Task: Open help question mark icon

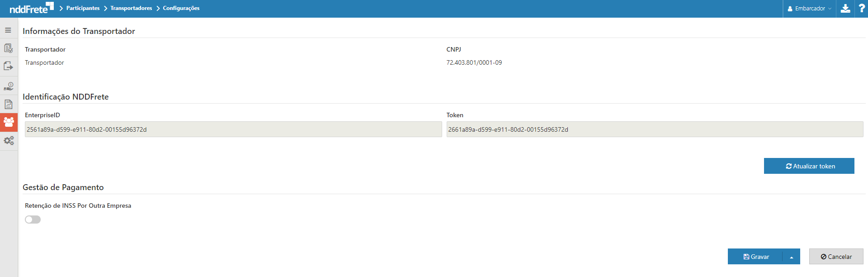Action: tap(862, 8)
